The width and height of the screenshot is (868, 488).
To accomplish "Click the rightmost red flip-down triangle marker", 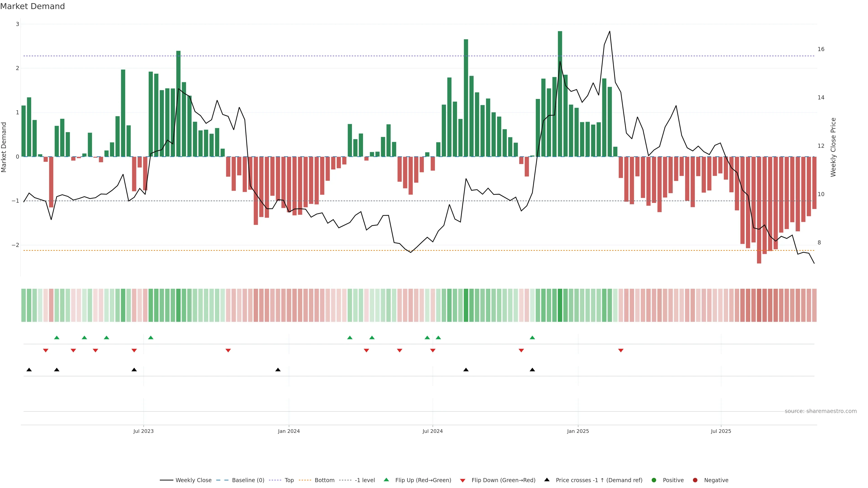I will (621, 351).
